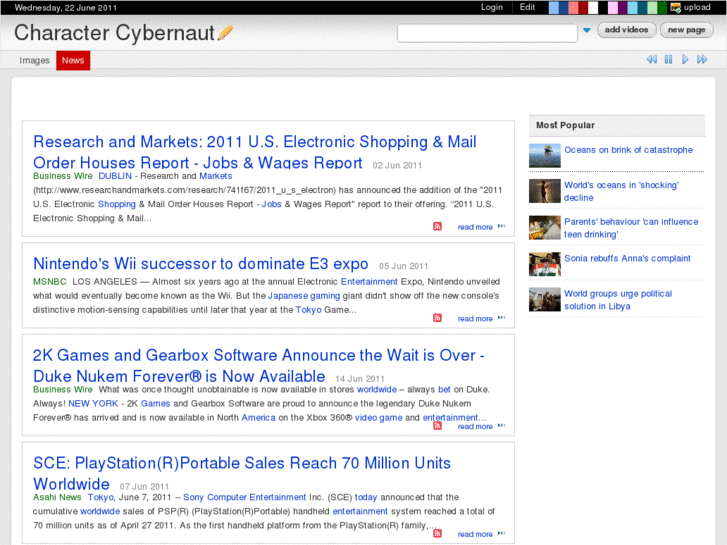727x545 pixels.
Task: Open RSS feed icon for PlayStation Portable article
Action: [437, 533]
